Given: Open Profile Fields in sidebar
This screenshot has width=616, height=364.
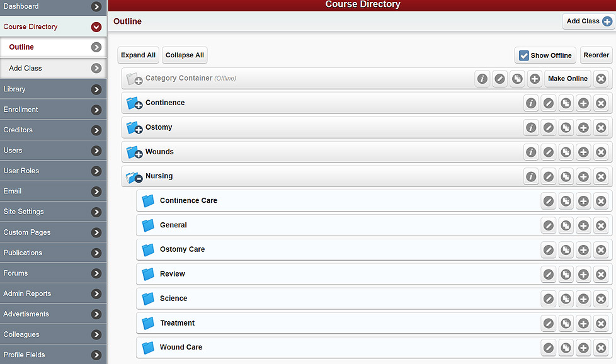Looking at the screenshot, I should [53, 355].
